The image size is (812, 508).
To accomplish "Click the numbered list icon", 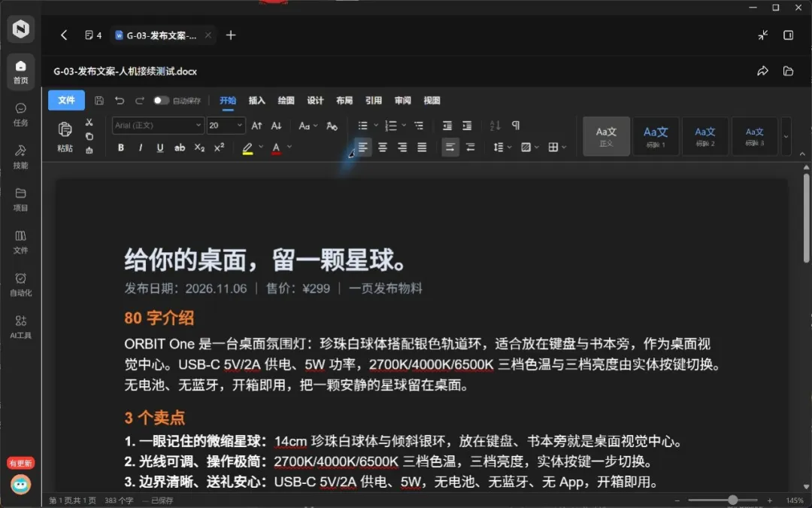I will (x=392, y=126).
